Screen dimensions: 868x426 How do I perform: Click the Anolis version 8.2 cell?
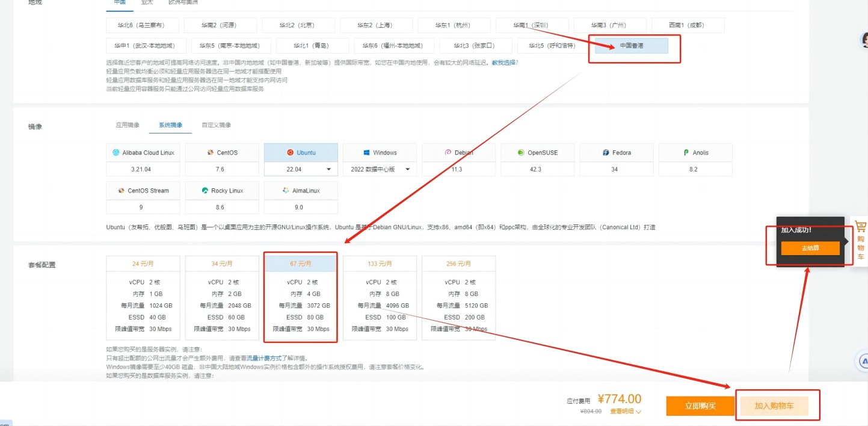(x=695, y=169)
